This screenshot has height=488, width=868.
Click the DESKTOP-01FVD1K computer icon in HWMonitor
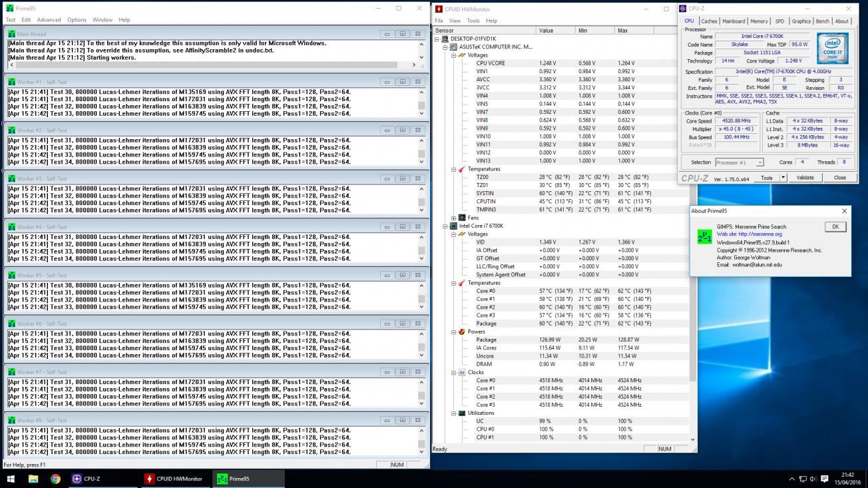[x=445, y=39]
